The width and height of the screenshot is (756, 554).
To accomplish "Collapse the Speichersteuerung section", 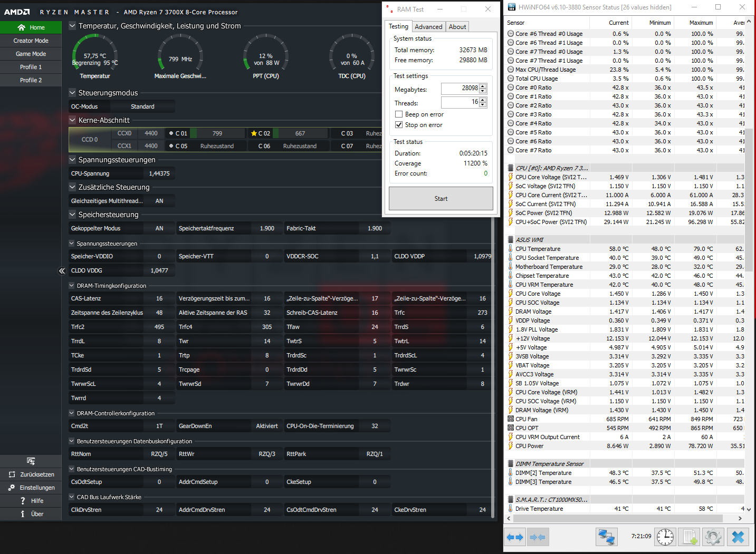I will [x=72, y=215].
